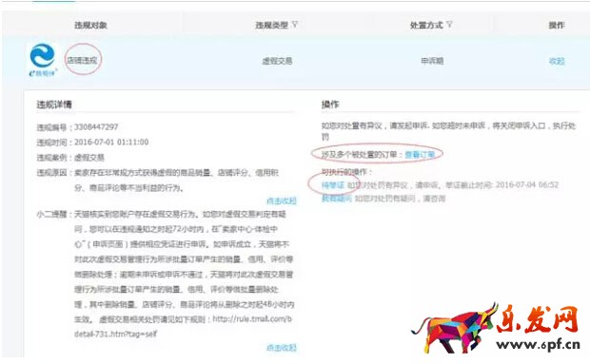590x364 pixels.
Task: Click the 我有疑问 link
Action: [x=336, y=199]
